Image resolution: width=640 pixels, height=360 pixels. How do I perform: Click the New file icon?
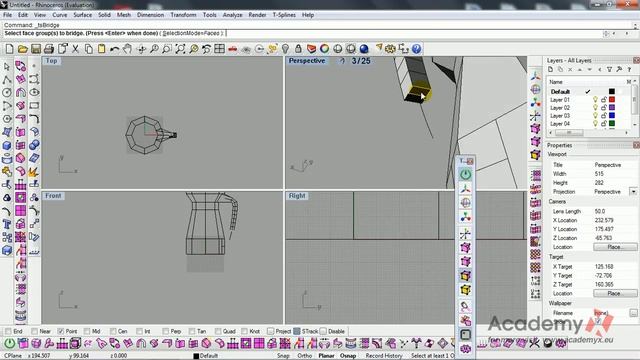(x=9, y=49)
